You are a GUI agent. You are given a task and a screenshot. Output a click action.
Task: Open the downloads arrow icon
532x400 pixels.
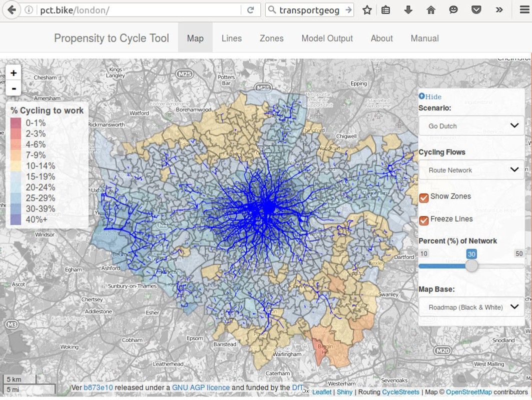pyautogui.click(x=408, y=10)
